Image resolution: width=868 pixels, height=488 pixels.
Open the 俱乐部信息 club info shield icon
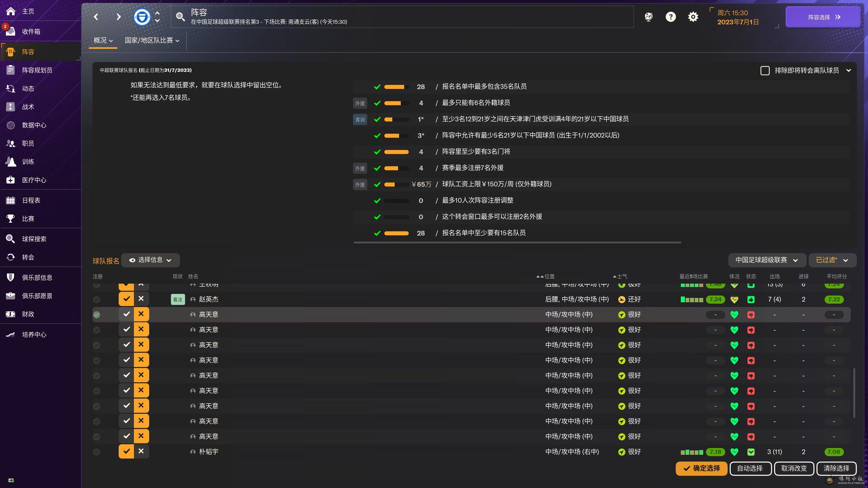point(11,278)
